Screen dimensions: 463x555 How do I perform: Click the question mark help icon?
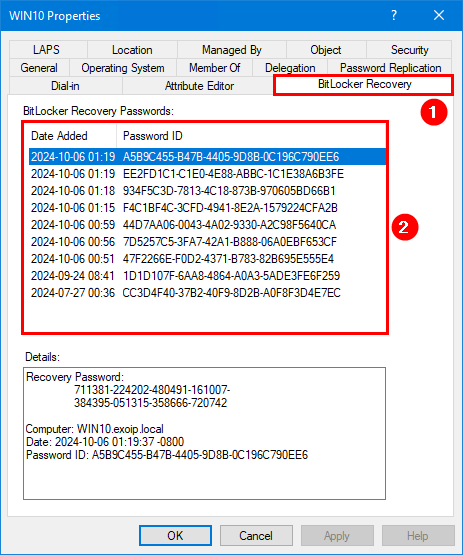[394, 15]
